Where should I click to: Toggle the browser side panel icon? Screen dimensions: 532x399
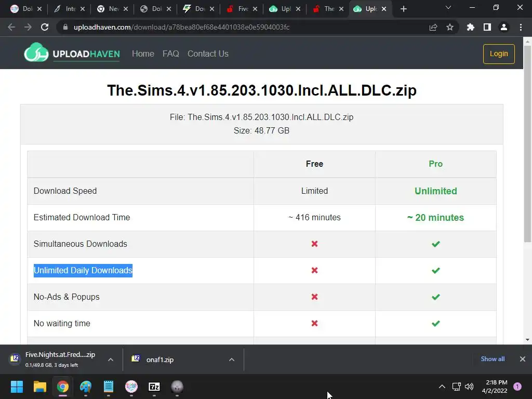tap(487, 27)
